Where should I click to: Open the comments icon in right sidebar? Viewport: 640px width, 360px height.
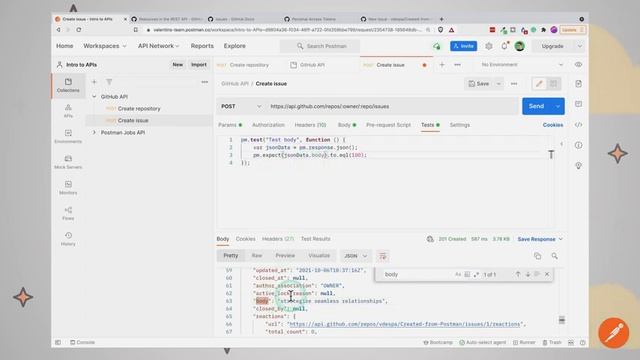pyautogui.click(x=578, y=104)
